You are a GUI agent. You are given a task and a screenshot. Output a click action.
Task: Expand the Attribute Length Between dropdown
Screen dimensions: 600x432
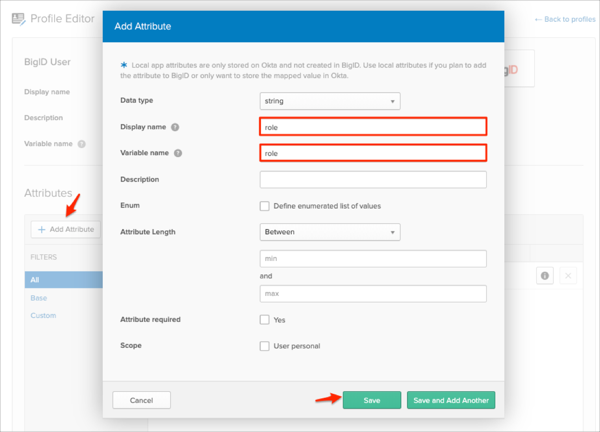click(x=329, y=232)
